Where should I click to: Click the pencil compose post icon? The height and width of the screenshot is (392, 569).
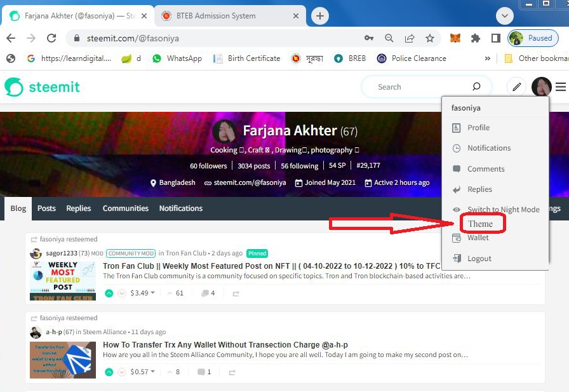(517, 87)
